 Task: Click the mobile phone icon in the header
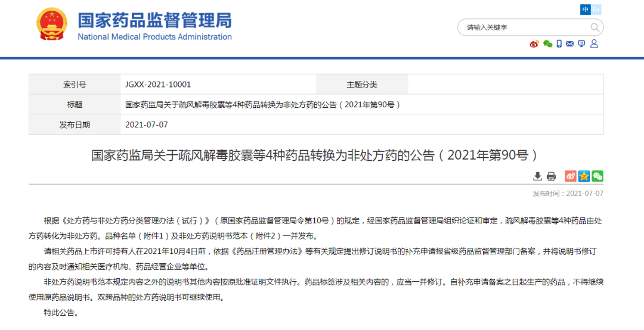pos(559,44)
